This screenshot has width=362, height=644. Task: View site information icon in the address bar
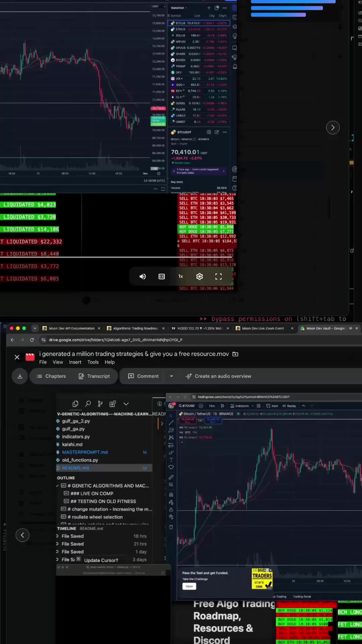pos(43,340)
